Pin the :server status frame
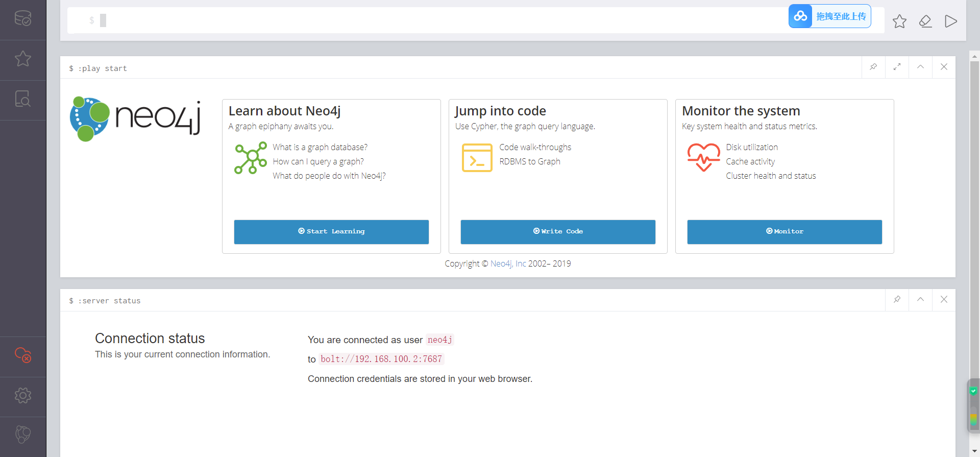The height and width of the screenshot is (457, 980). [897, 300]
